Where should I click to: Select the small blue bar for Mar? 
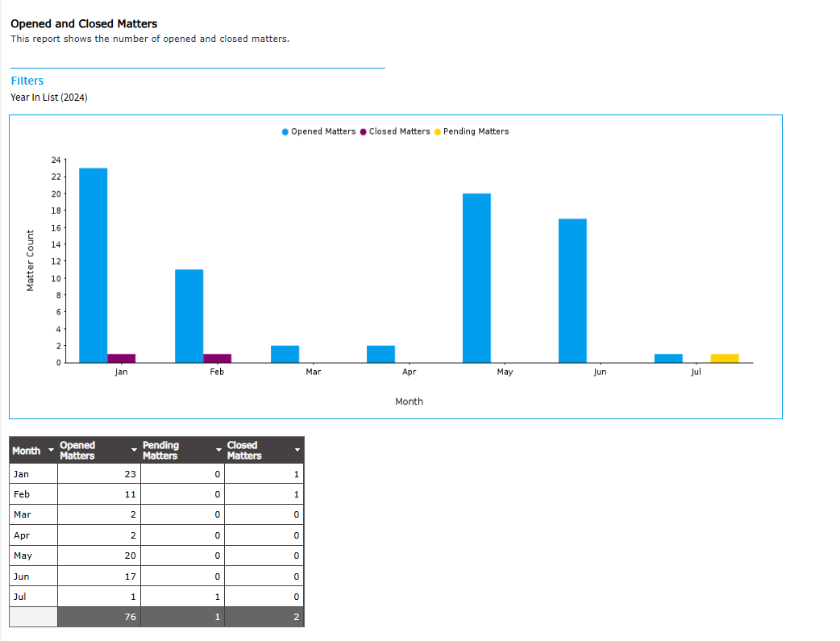pyautogui.click(x=285, y=354)
